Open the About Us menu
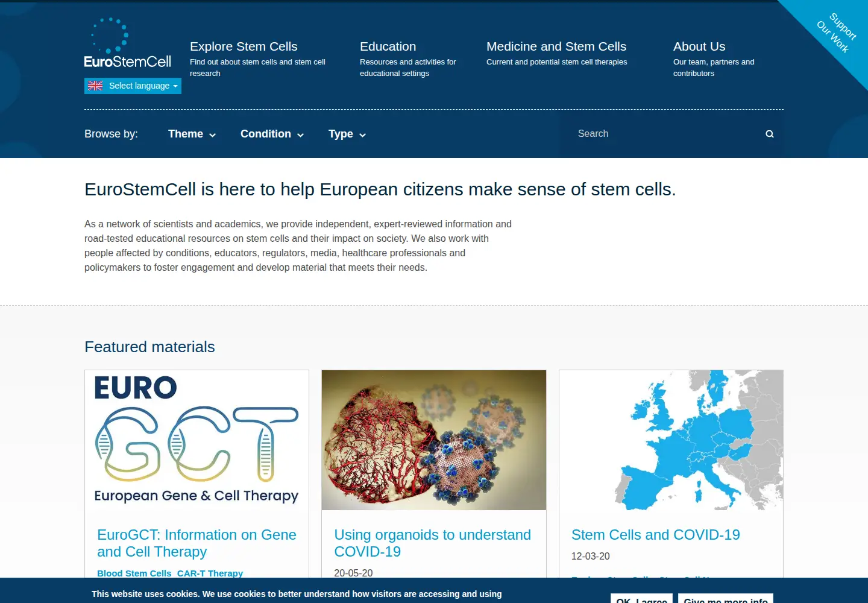Screen dimensions: 868x603 [x=699, y=46]
